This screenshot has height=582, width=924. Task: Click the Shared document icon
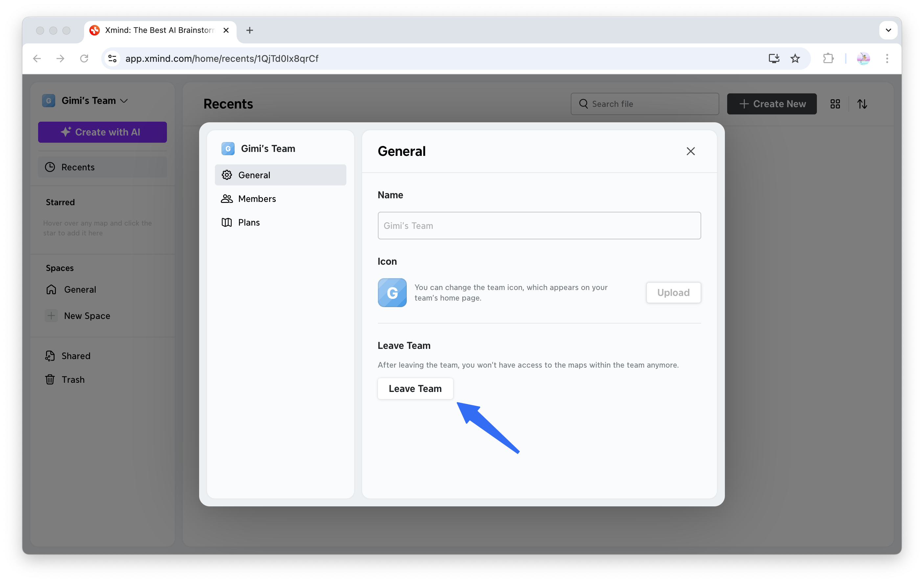pyautogui.click(x=50, y=356)
